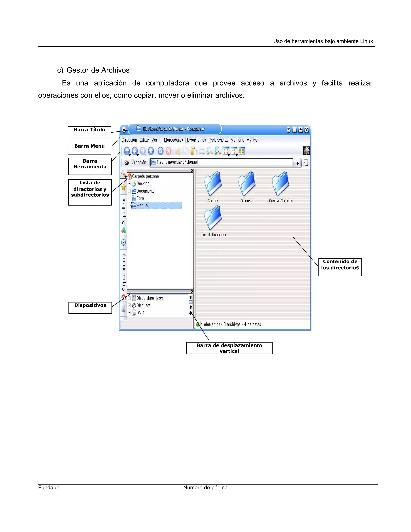Select the Foro folder in tree

(138, 198)
